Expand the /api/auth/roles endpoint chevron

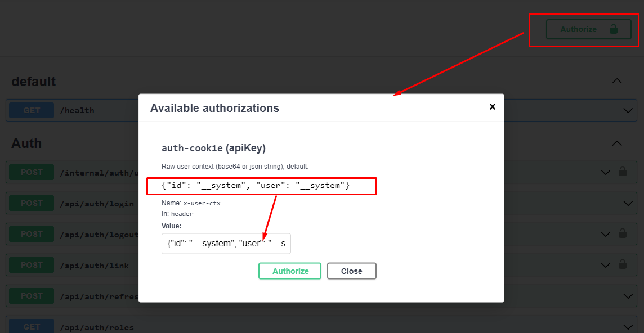click(628, 327)
